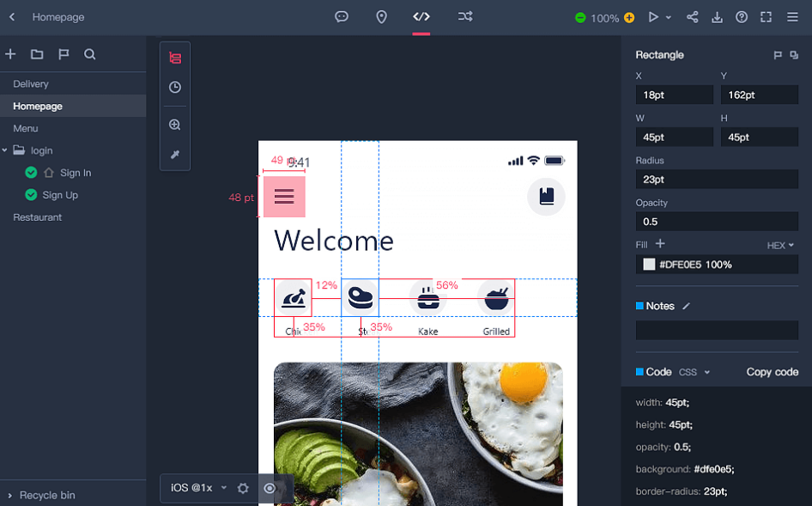Select the layers icon in the floating toolbar
The height and width of the screenshot is (506, 812).
coord(174,57)
